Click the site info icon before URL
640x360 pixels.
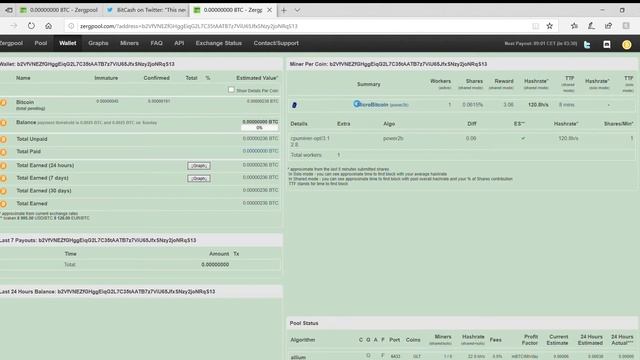(x=71, y=26)
